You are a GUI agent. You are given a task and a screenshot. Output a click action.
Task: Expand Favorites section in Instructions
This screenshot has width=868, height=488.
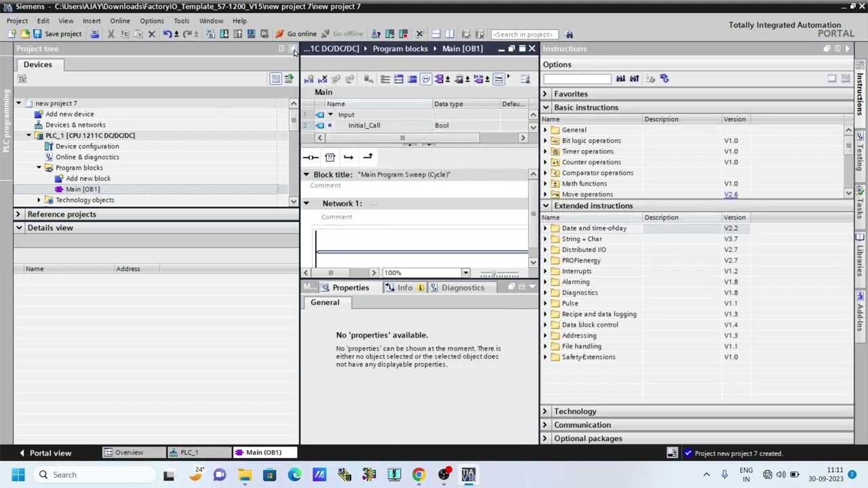[x=545, y=94]
